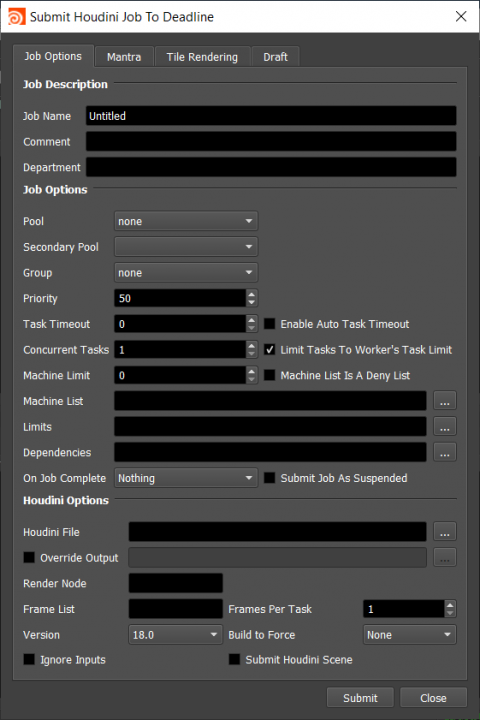
Task: Expand the Pool dropdown
Action: [x=186, y=221]
